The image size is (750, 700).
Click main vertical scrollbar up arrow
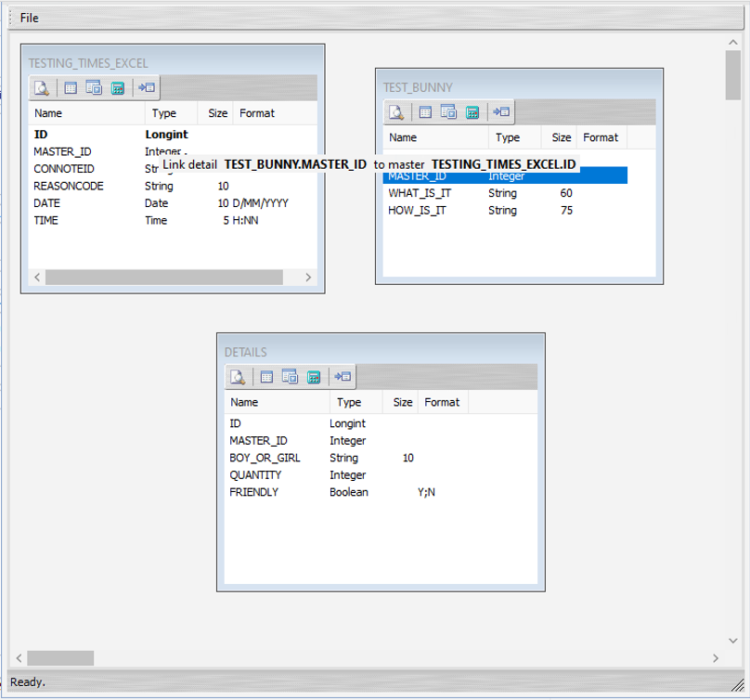point(732,42)
